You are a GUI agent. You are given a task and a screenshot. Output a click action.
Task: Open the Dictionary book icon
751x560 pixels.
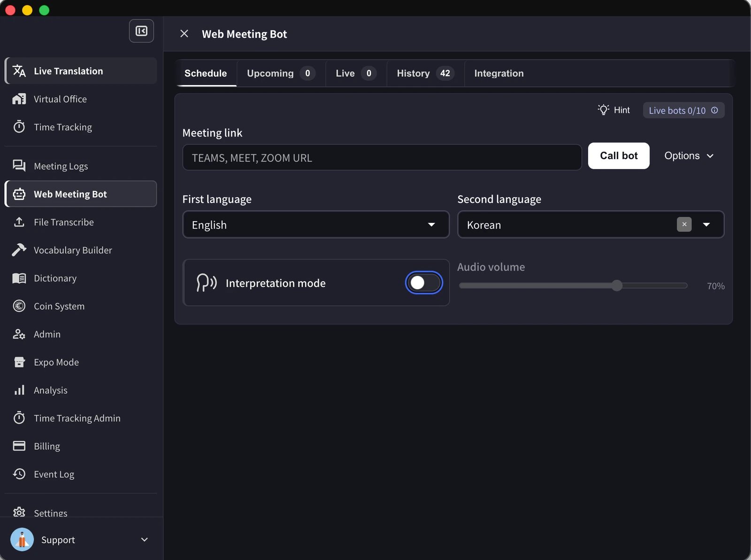[x=19, y=278]
